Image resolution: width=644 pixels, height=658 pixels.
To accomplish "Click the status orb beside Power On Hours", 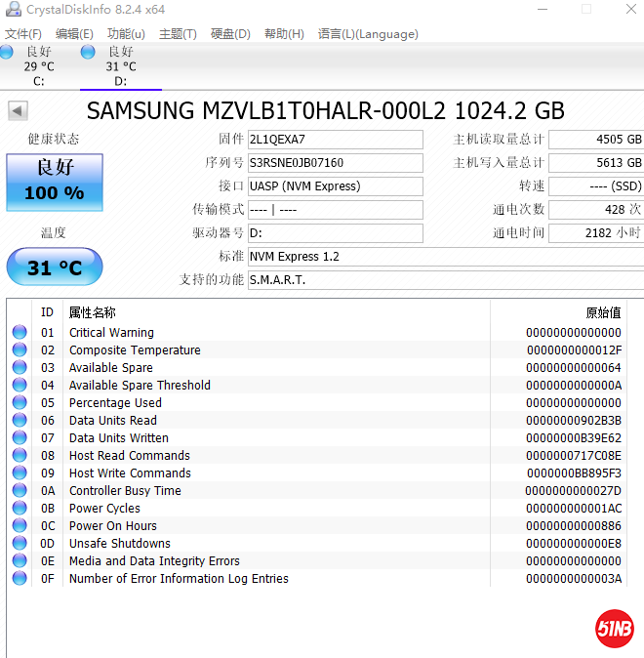I will tap(20, 526).
